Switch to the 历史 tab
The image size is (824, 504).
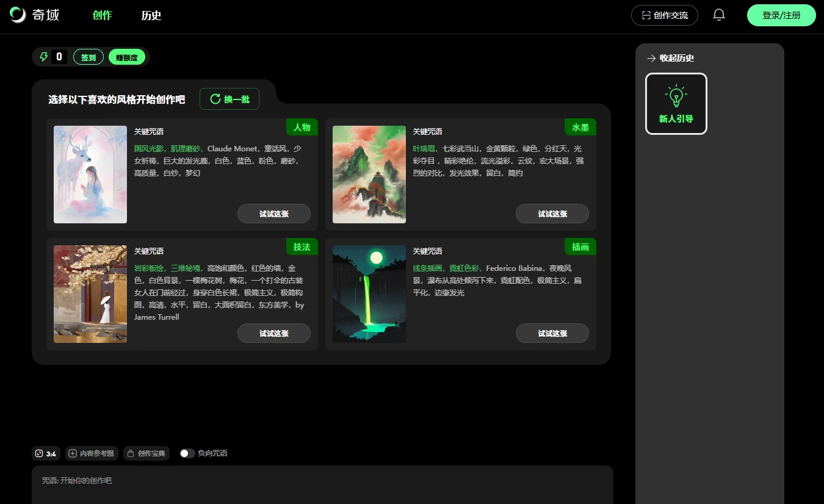151,15
